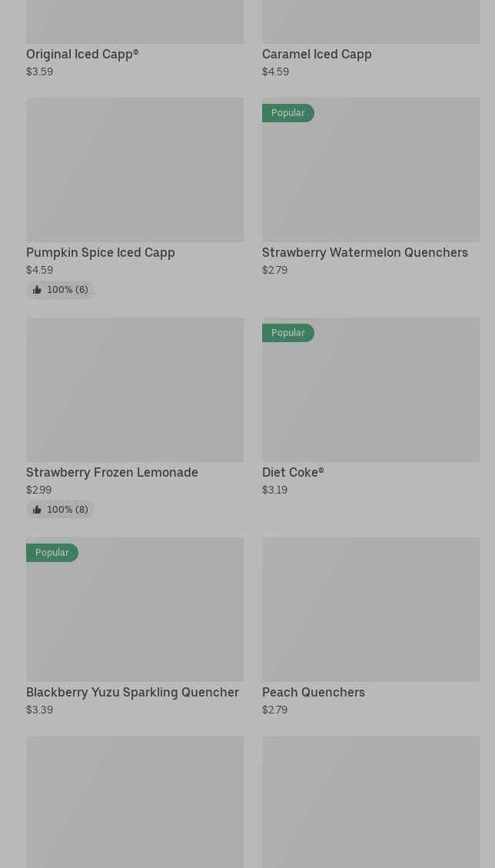Click Popular badge on Diet Coke image
Image resolution: width=495 pixels, height=868 pixels.
click(x=287, y=333)
